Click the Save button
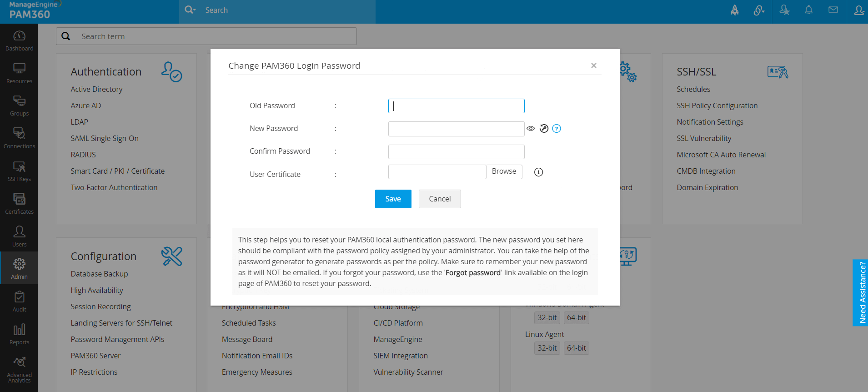This screenshot has height=392, width=868. tap(393, 199)
